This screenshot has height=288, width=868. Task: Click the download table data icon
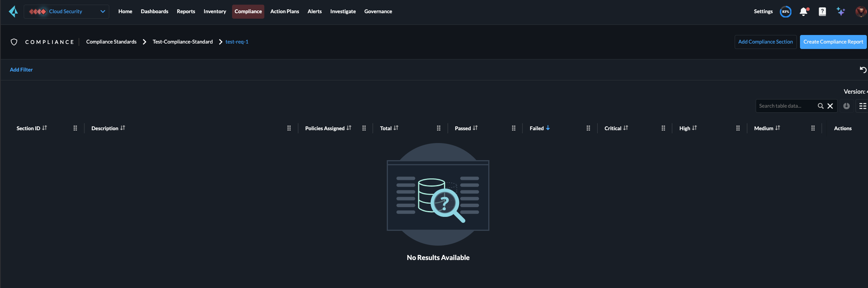pos(846,106)
